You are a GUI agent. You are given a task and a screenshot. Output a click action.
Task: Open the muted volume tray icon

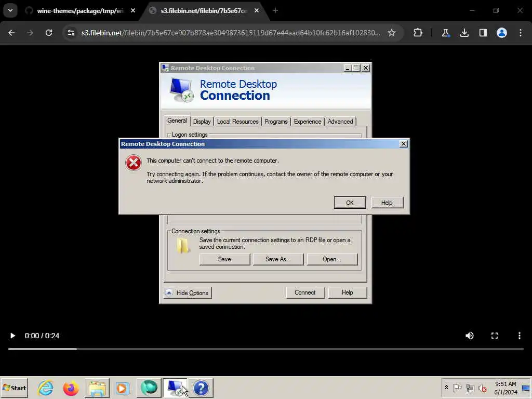point(482,388)
